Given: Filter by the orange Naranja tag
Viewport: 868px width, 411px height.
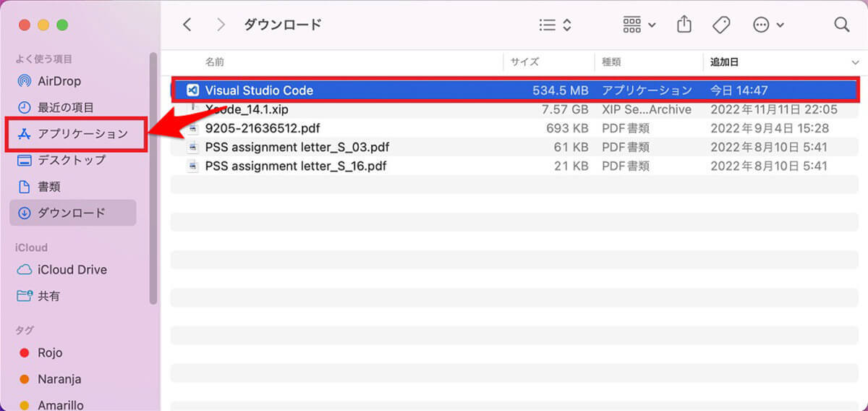Looking at the screenshot, I should click(59, 379).
